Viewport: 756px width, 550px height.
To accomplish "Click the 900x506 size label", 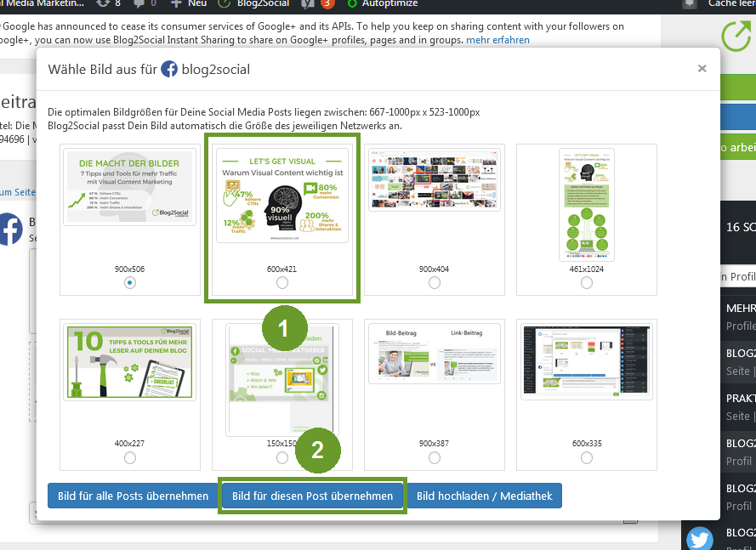I will pos(130,269).
